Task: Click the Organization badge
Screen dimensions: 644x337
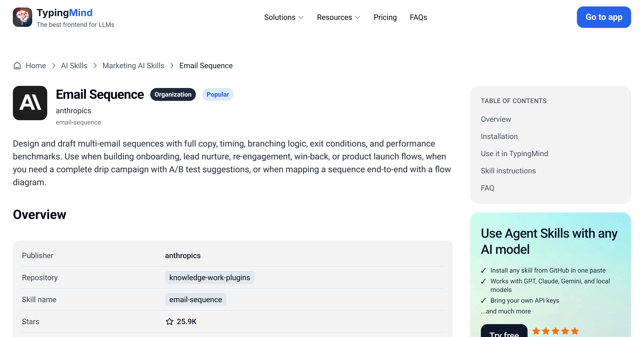Action: [x=173, y=94]
